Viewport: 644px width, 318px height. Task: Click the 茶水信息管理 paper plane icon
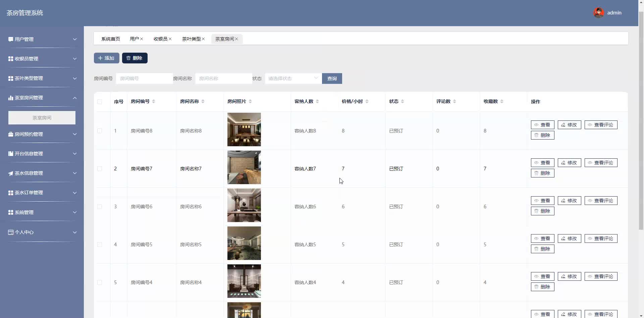pos(11,173)
